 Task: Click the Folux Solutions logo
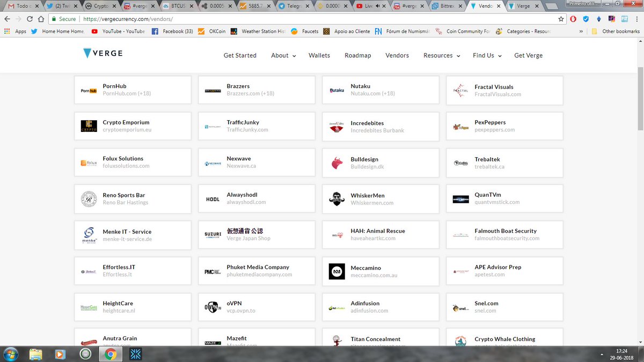click(x=89, y=162)
